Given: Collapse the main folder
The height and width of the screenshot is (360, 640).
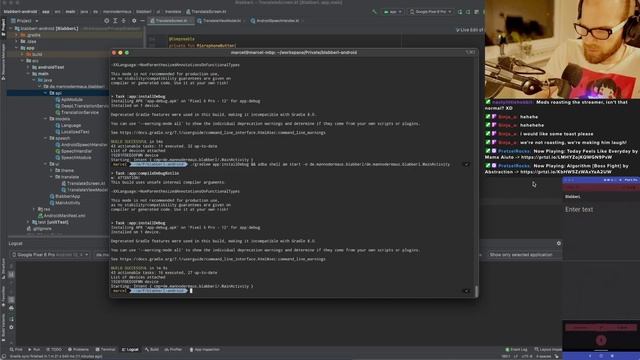Looking at the screenshot, I should point(29,73).
